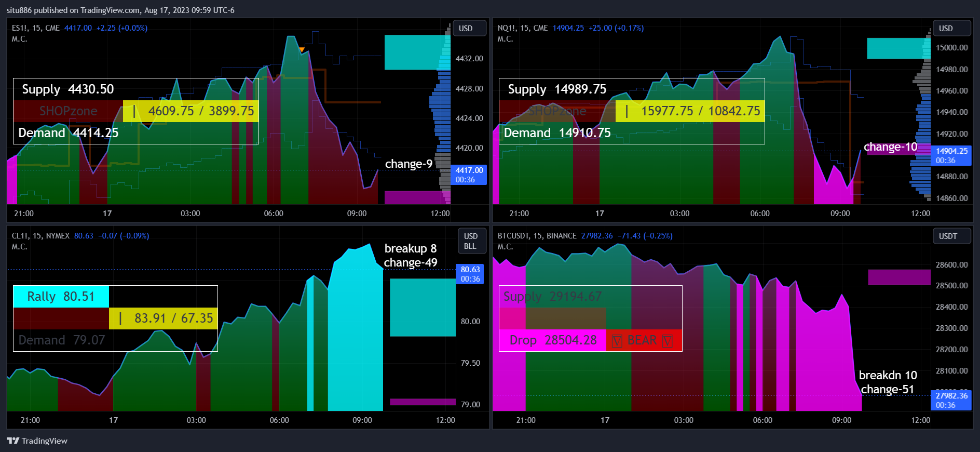Click the 15000.00 price level on NQ1! axis
Image resolution: width=980 pixels, height=452 pixels.
pyautogui.click(x=952, y=48)
